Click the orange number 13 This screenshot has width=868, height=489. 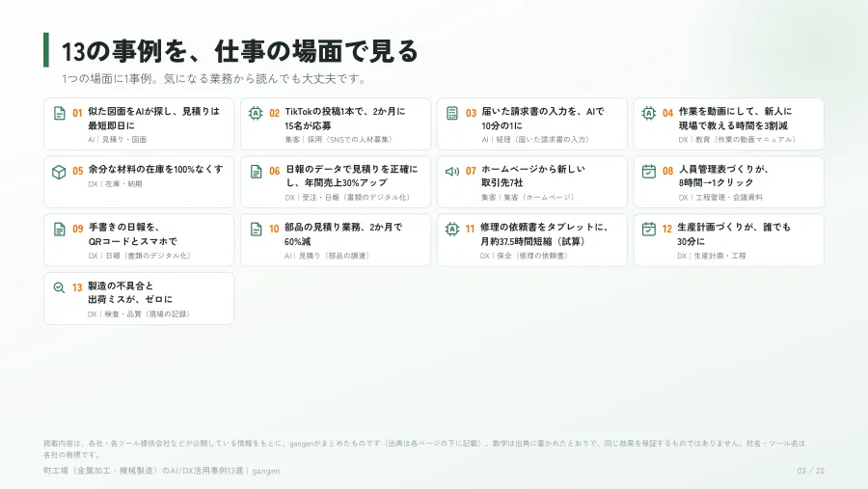coord(77,287)
